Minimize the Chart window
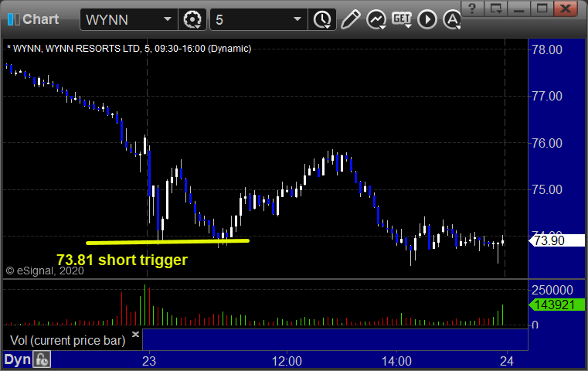This screenshot has width=588, height=371. [x=518, y=9]
